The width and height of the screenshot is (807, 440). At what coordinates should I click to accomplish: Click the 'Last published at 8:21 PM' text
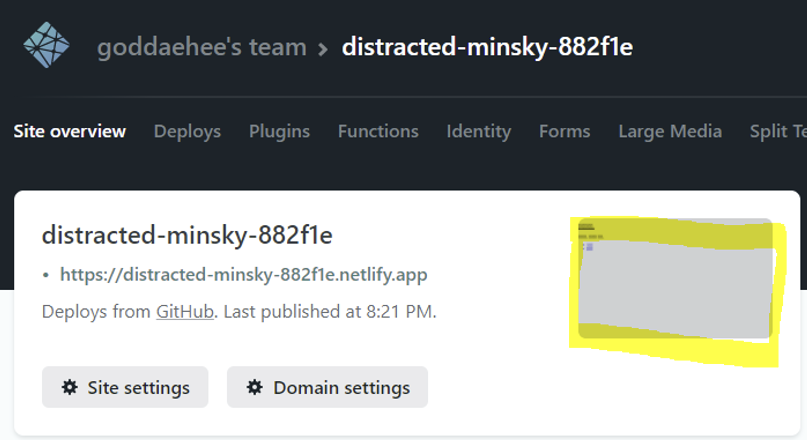point(330,312)
